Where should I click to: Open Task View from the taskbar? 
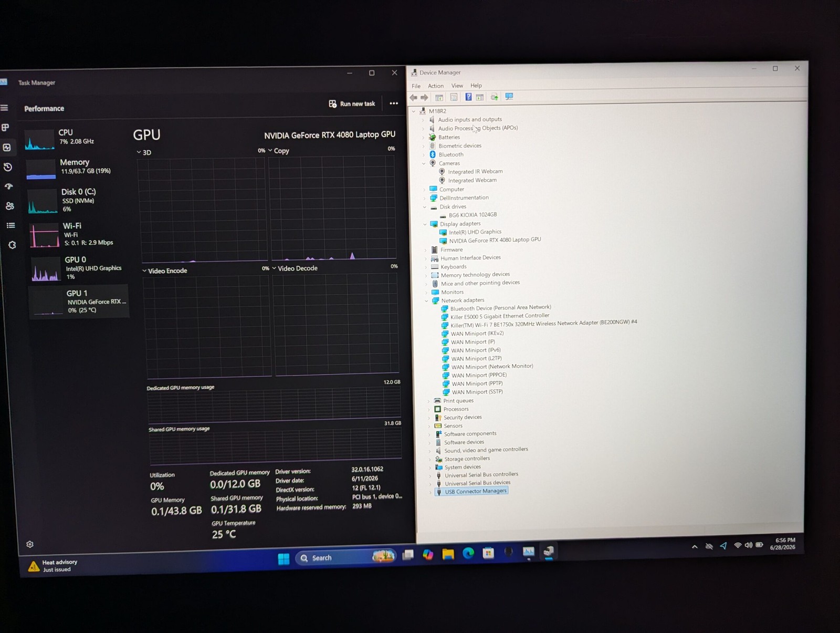(408, 555)
